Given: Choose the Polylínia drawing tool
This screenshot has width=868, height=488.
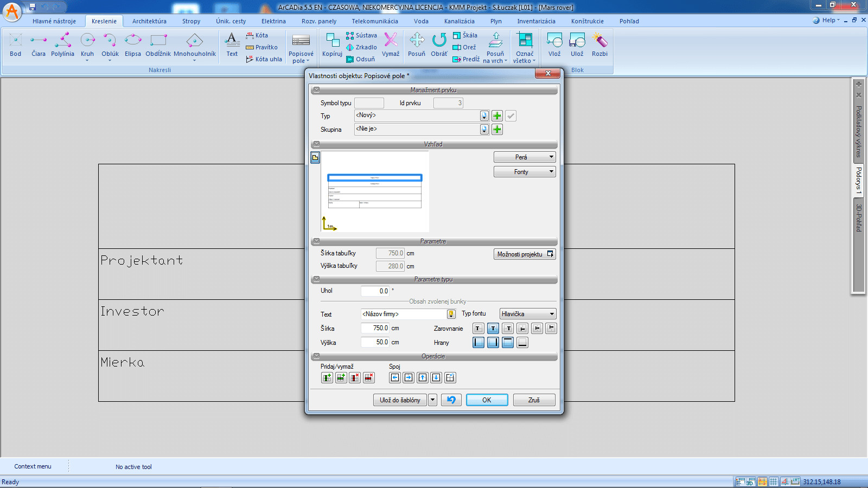Looking at the screenshot, I should 62,45.
